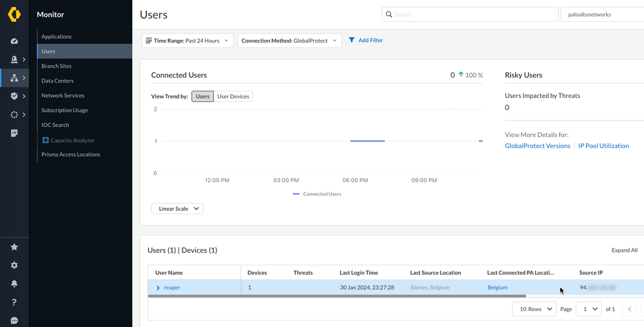Click the horizontal scrollbar under users table
The width and height of the screenshot is (644, 327).
[x=337, y=296]
